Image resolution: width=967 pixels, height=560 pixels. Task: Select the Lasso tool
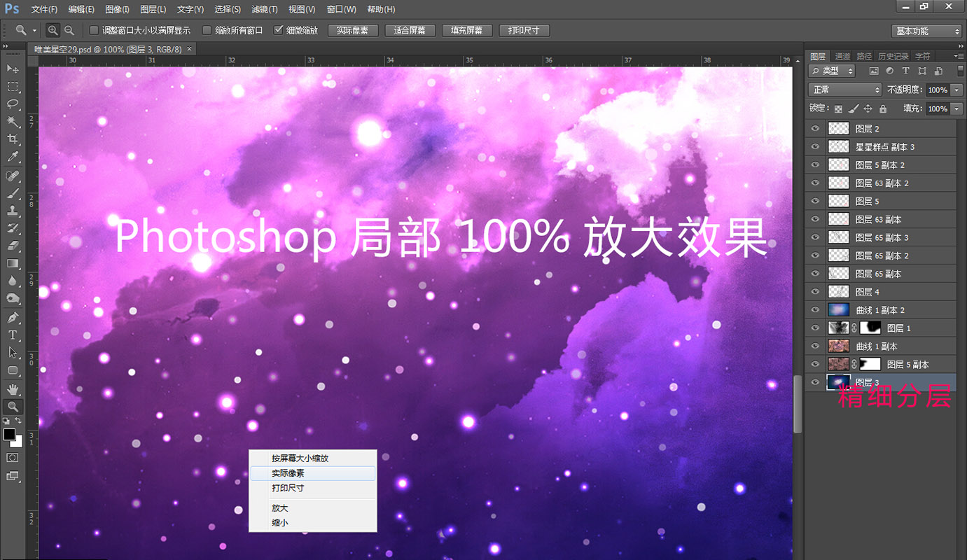(x=13, y=104)
